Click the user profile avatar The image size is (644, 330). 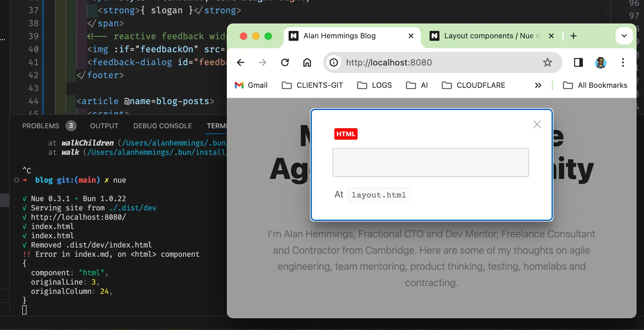600,62
